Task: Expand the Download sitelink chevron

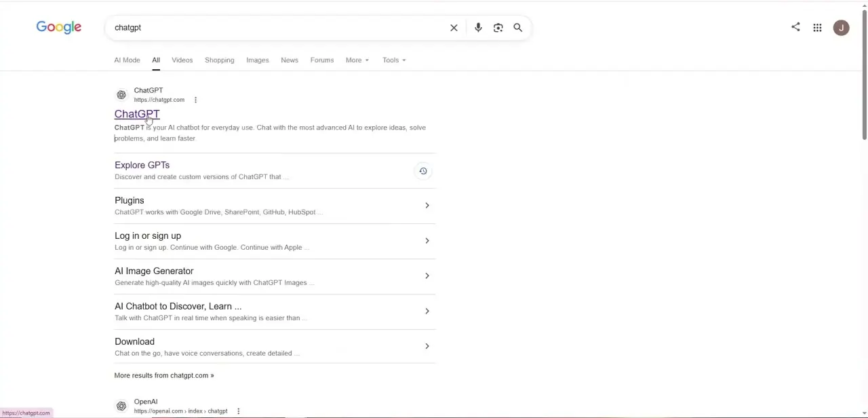Action: (427, 347)
